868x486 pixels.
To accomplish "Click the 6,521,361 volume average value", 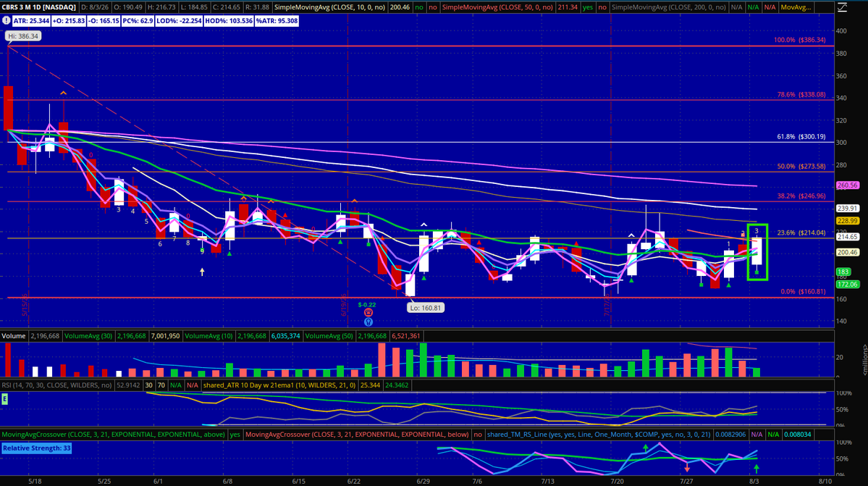I will 406,336.
